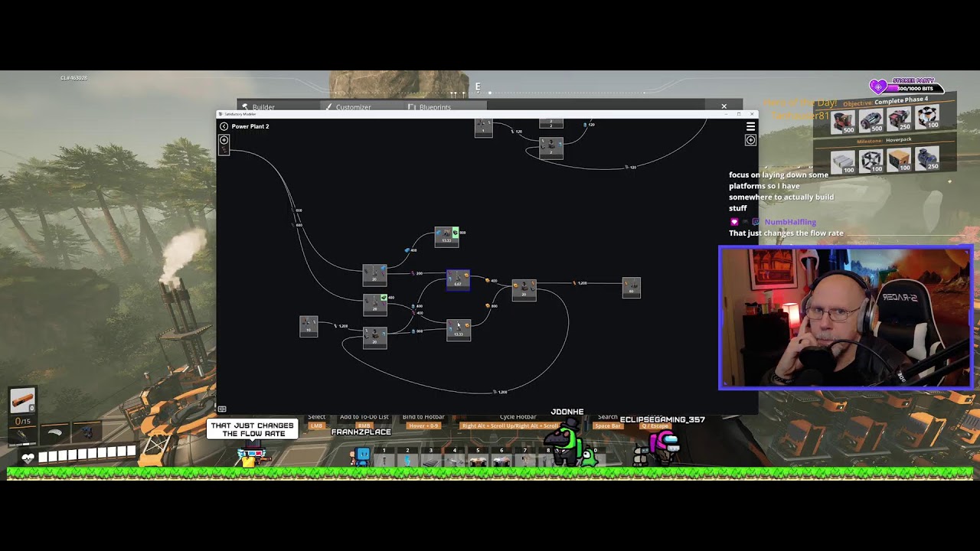This screenshot has width=980, height=551.
Task: Click the webcam overlay thumbnail
Action: coord(846,318)
